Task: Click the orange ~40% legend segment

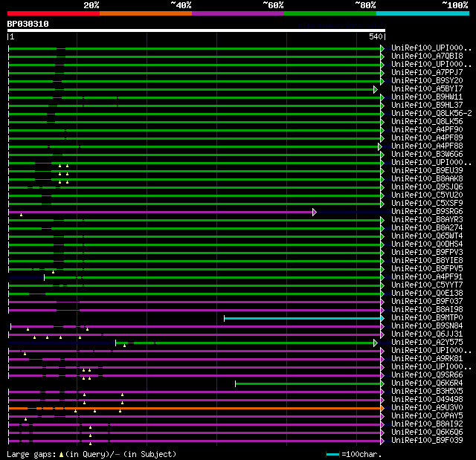Action: tap(146, 13)
